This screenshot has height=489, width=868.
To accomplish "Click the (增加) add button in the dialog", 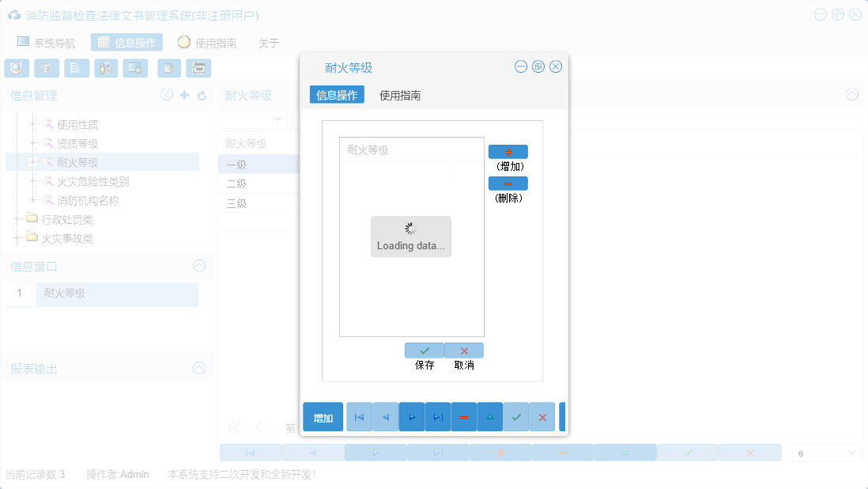I will [508, 151].
